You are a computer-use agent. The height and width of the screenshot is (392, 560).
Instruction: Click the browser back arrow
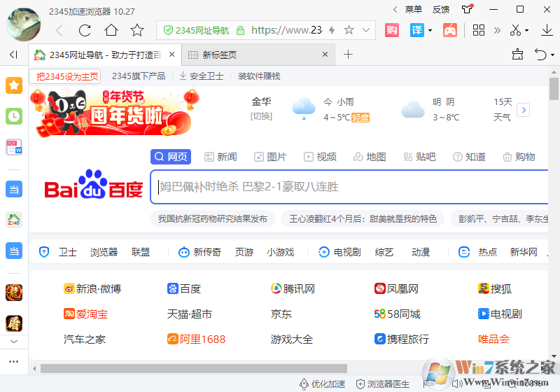coord(59,30)
